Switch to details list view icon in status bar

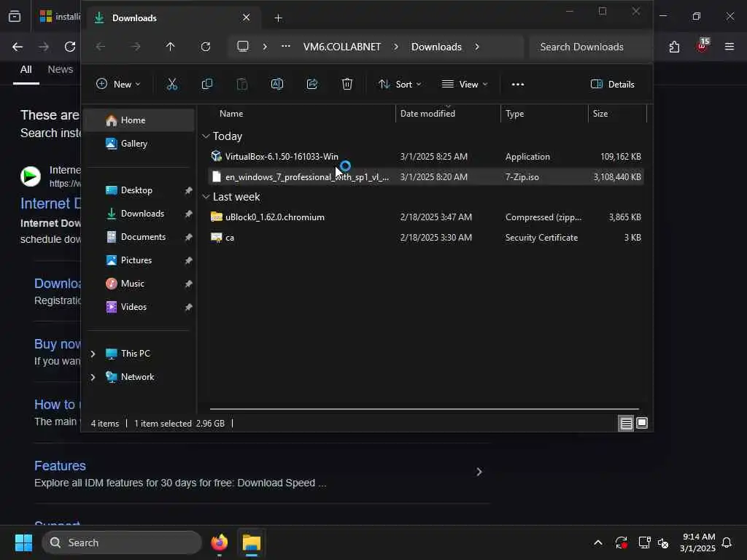tap(626, 424)
